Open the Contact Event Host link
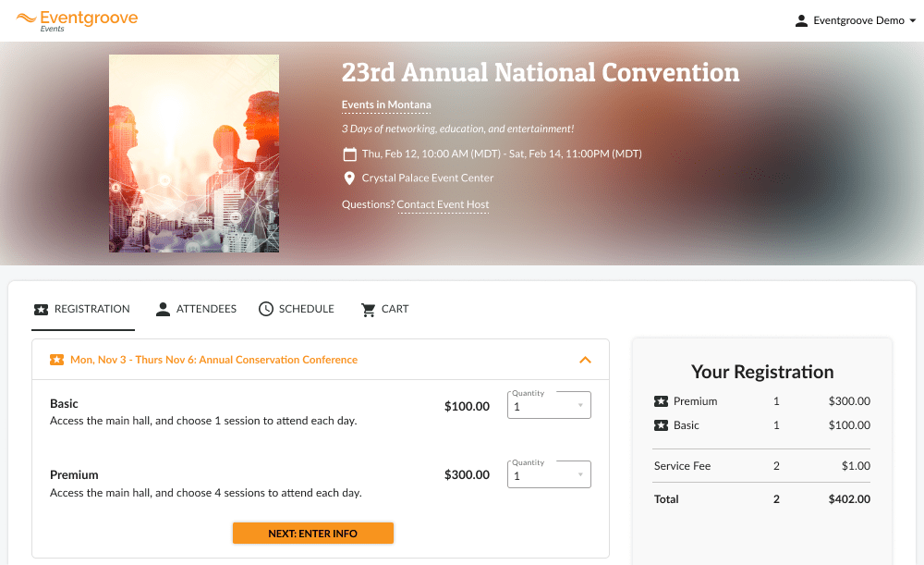Viewport: 924px width, 565px height. (x=443, y=204)
